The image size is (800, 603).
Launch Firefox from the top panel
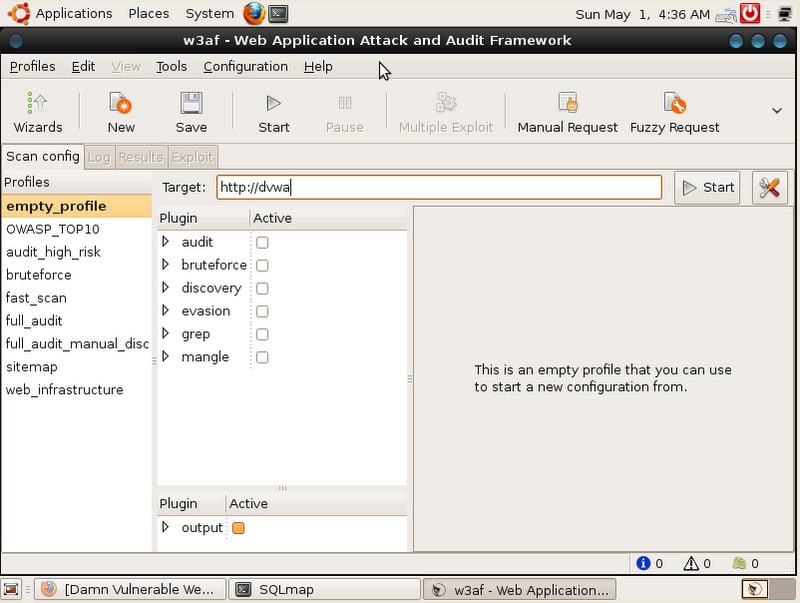click(254, 14)
